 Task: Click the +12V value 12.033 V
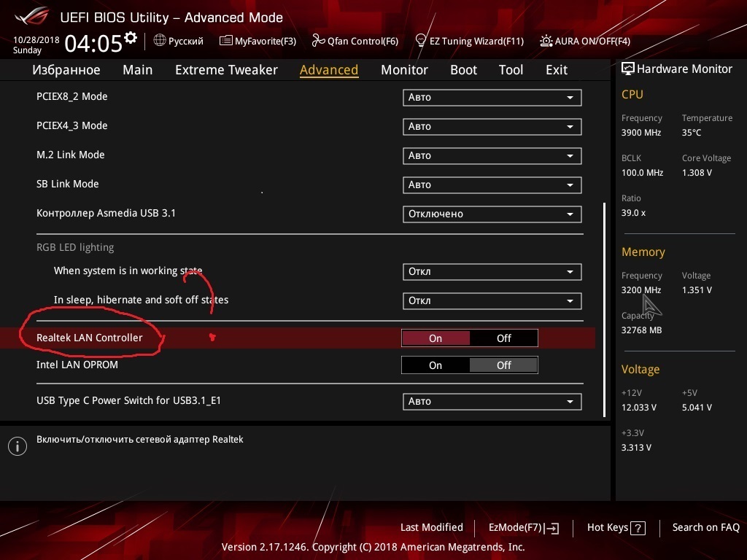pos(639,407)
